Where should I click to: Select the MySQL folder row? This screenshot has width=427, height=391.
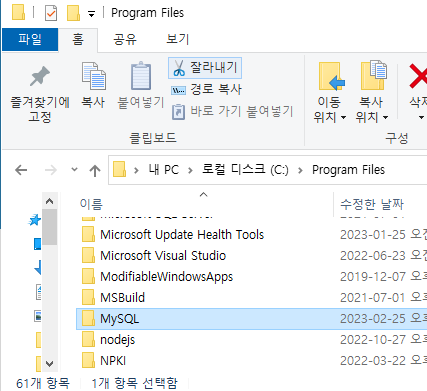[x=252, y=319]
